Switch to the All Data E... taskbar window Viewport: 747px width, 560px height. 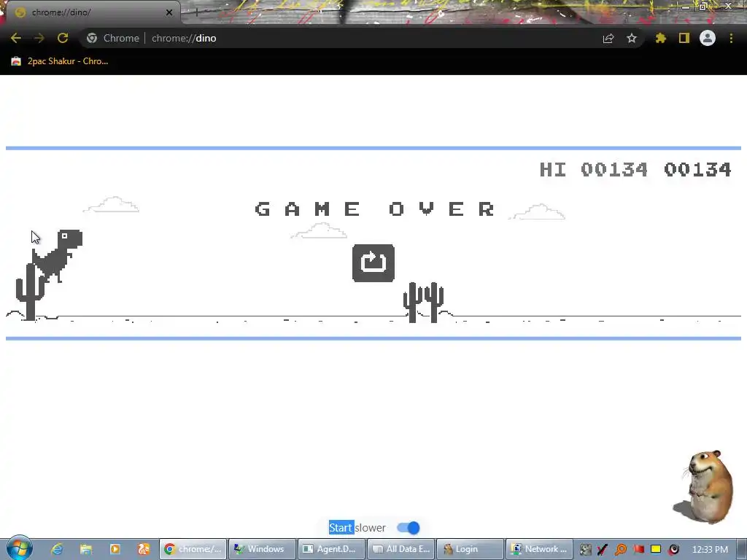tap(400, 549)
